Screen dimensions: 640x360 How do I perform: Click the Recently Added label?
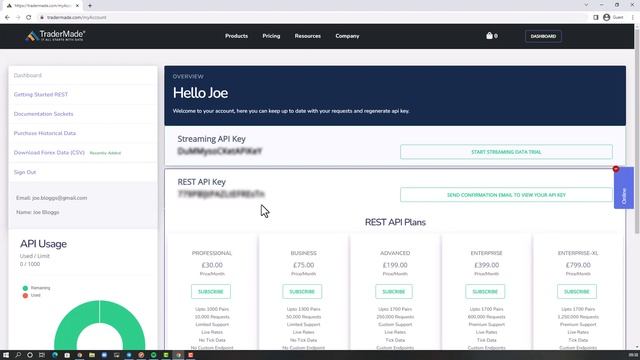coord(105,153)
